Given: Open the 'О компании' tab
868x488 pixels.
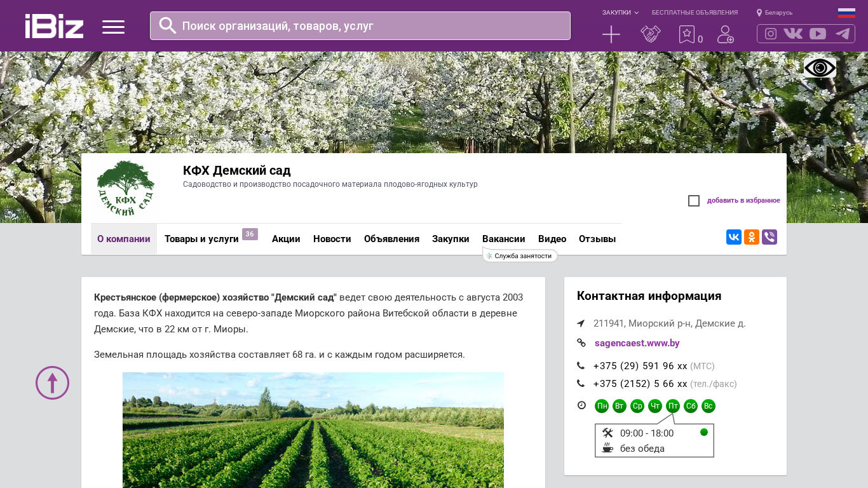Looking at the screenshot, I should (x=124, y=239).
